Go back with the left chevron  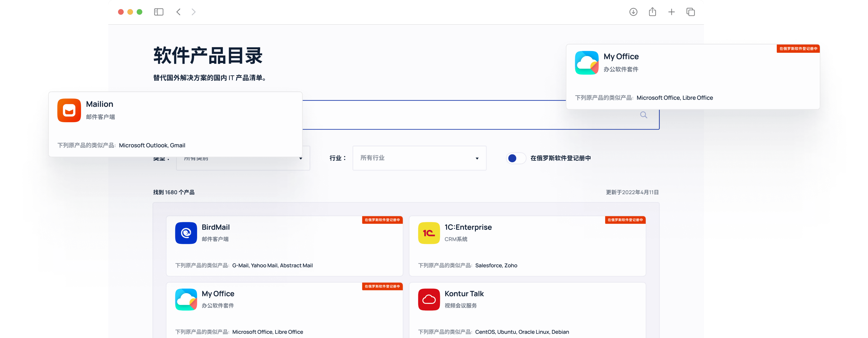pos(178,12)
